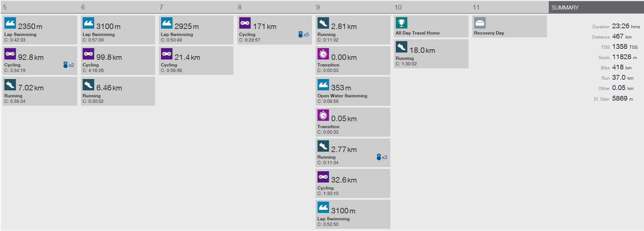The width and height of the screenshot is (644, 231).
Task: Open the 6.46 km Running workout
Action: (118, 91)
